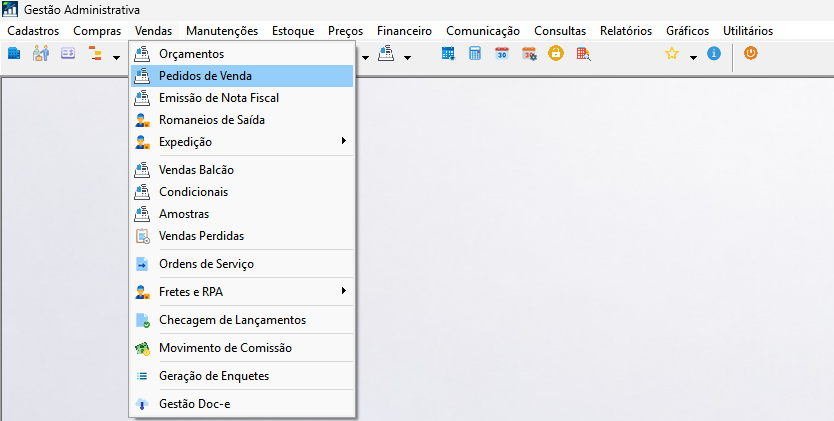Image resolution: width=834 pixels, height=421 pixels.
Task: Open the orange padlock toolbar icon
Action: coord(556,54)
